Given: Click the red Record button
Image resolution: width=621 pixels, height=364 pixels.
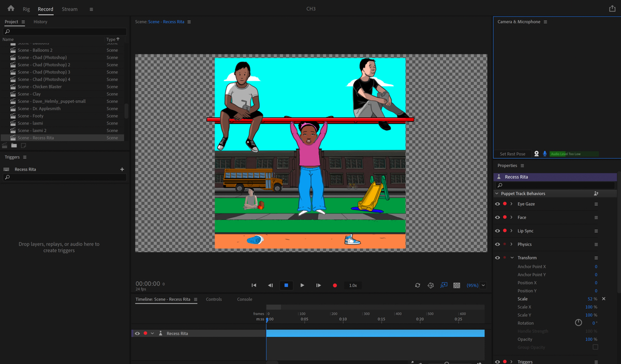Looking at the screenshot, I should point(335,285).
